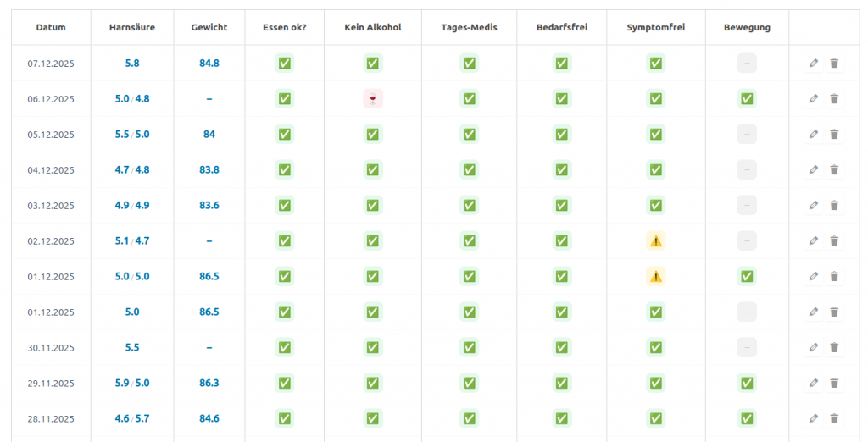Toggle Tages-Medis check for 29.11.2025

[469, 384]
